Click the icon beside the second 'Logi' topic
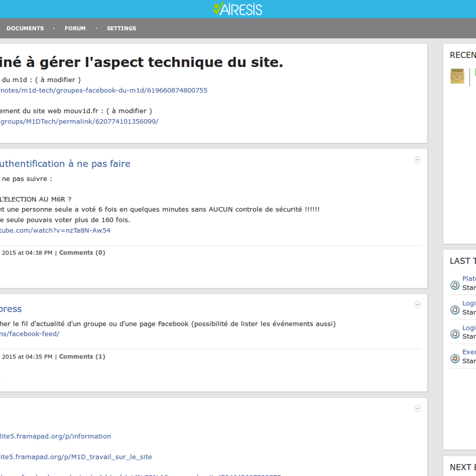Image resolution: width=476 pixels, height=476 pixels. (x=455, y=334)
